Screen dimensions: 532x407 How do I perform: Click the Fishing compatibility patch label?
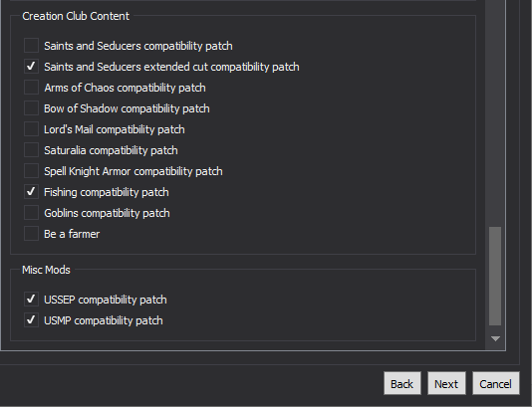[107, 192]
